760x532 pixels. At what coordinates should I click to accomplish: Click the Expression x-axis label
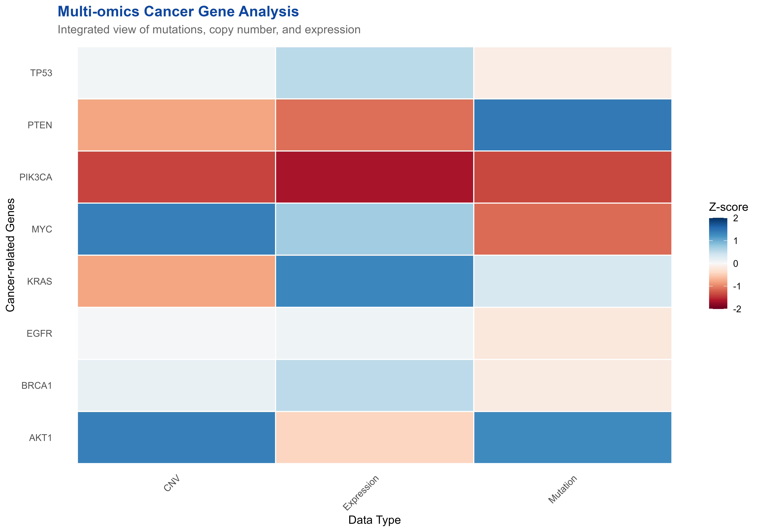pos(361,493)
